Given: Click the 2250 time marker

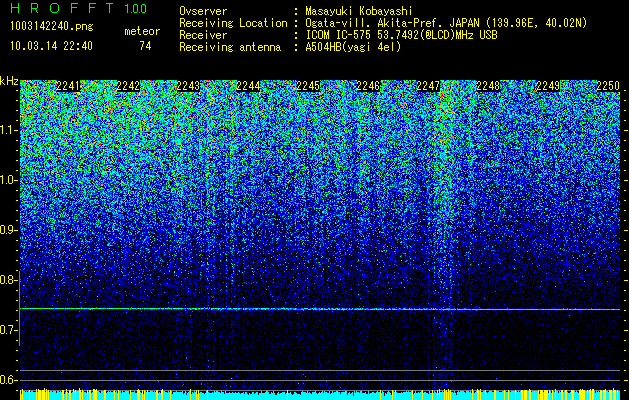Looking at the screenshot, I should coord(609,86).
